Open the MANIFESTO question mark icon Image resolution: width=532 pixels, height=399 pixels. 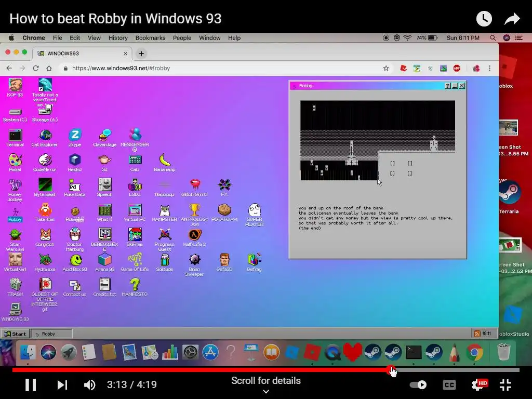(135, 287)
